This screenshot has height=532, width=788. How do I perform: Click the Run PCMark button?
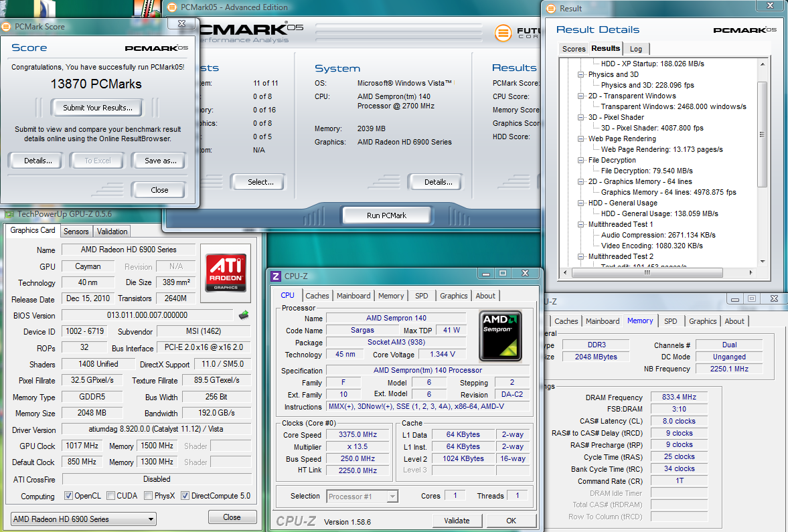point(386,215)
